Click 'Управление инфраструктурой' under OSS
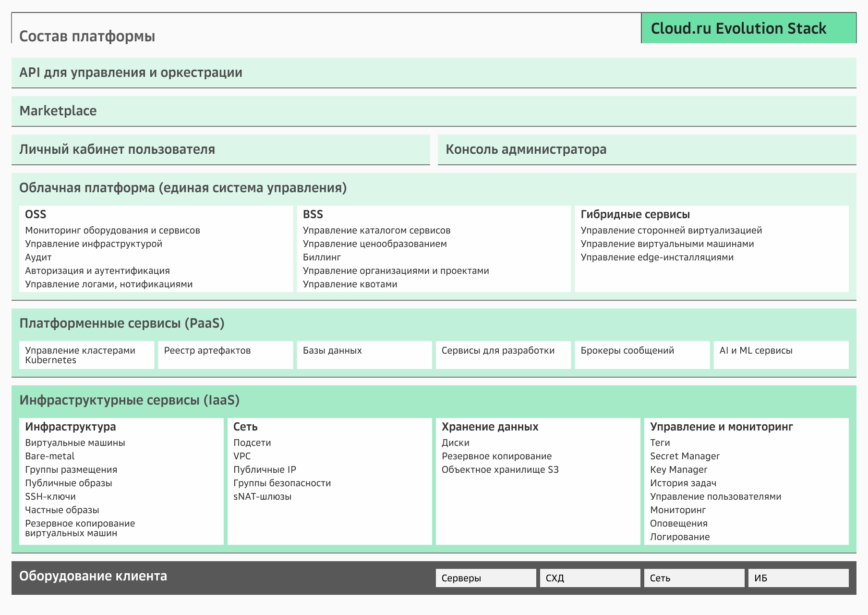The width and height of the screenshot is (868, 615). click(94, 244)
